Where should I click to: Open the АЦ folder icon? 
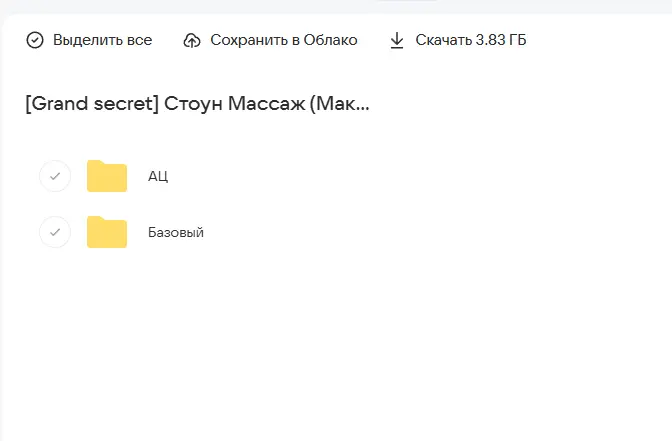107,176
